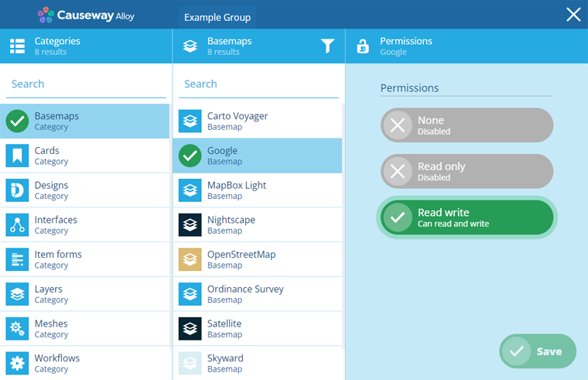Click the Workflows category icon
Screen dimensions: 588x380
click(17, 363)
